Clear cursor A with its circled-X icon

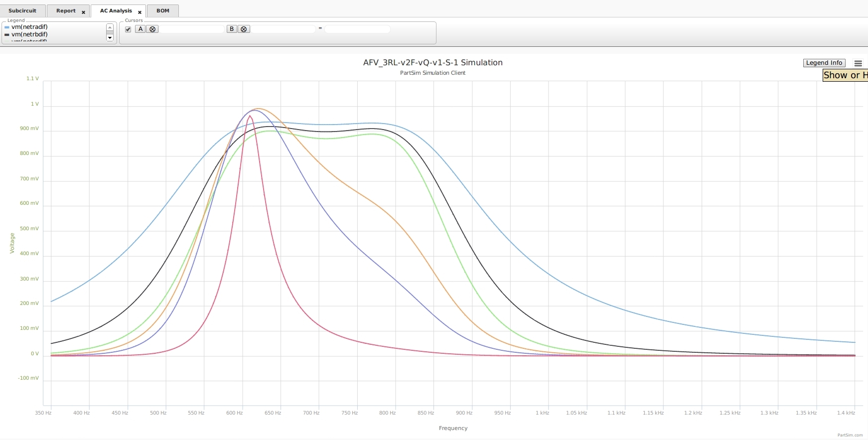pyautogui.click(x=152, y=29)
